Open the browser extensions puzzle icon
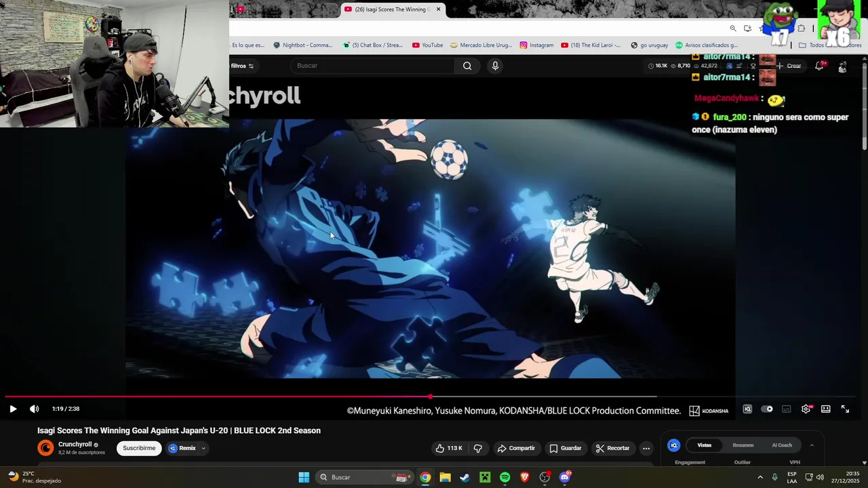The image size is (868, 488). [802, 28]
